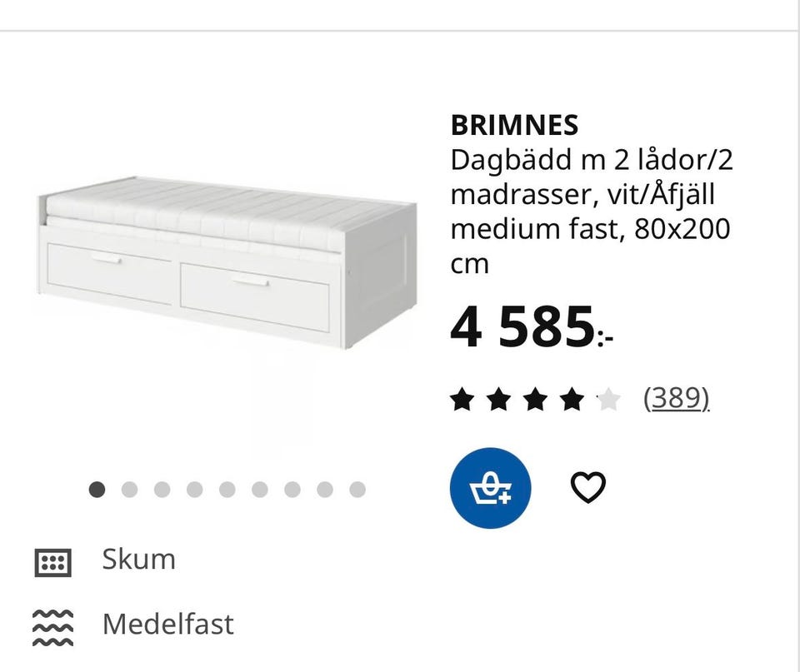Select the seventh image carousel dot
This screenshot has width=800, height=672.
292,490
